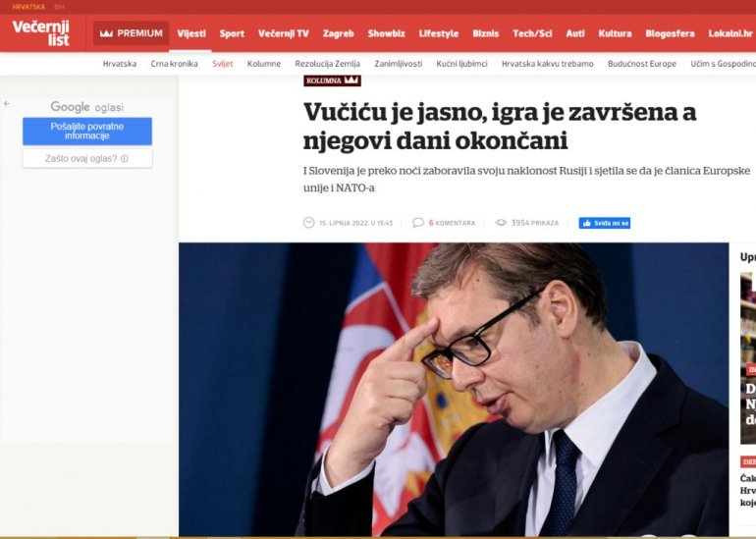
Task: Open Crna kronika subsection
Action: pyautogui.click(x=174, y=64)
